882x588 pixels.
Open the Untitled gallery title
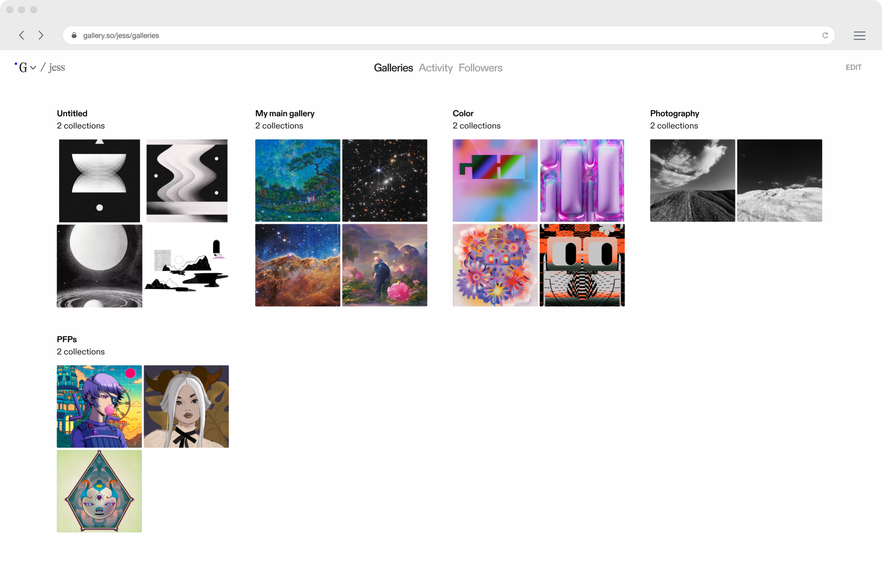click(72, 113)
